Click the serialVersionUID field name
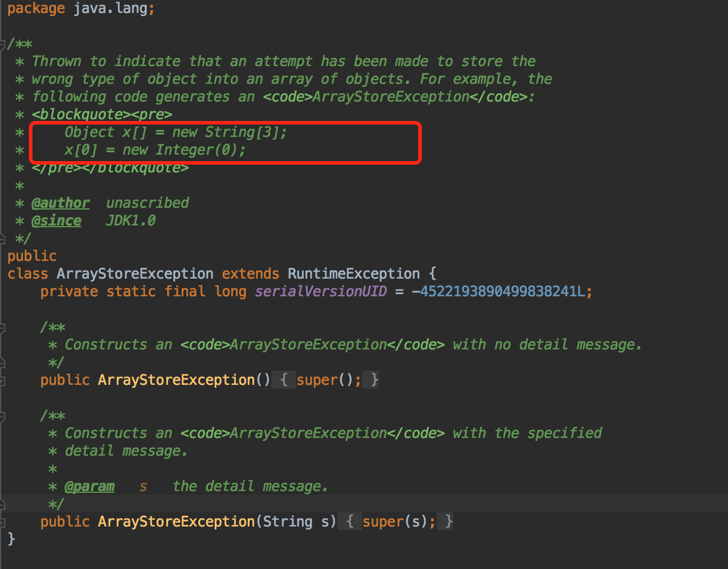This screenshot has width=728, height=569. (321, 291)
